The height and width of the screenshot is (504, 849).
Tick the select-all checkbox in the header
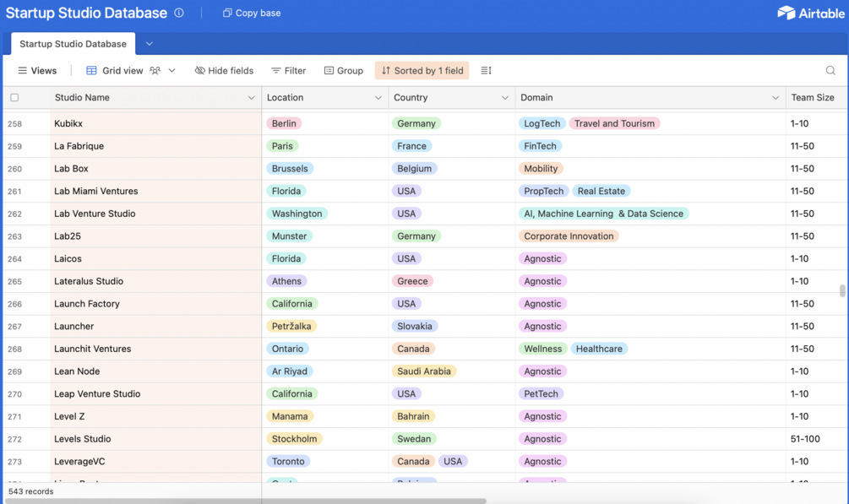pos(14,97)
